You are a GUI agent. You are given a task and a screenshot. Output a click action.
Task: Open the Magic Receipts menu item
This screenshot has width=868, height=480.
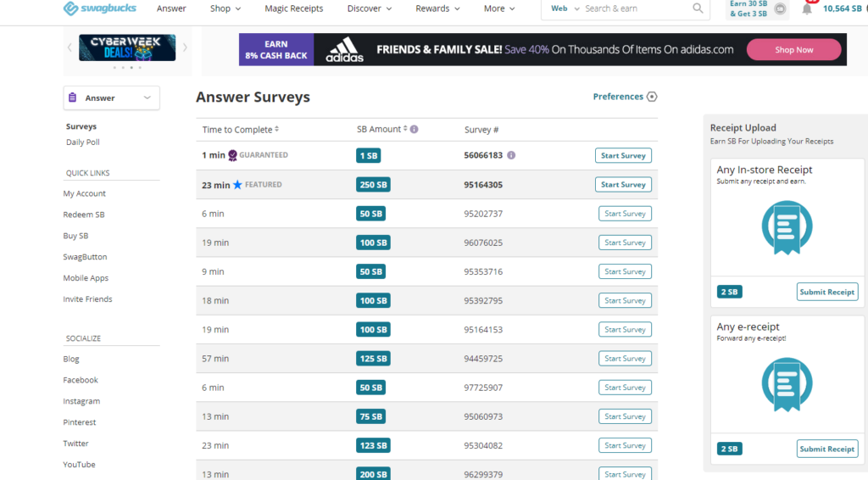(293, 8)
